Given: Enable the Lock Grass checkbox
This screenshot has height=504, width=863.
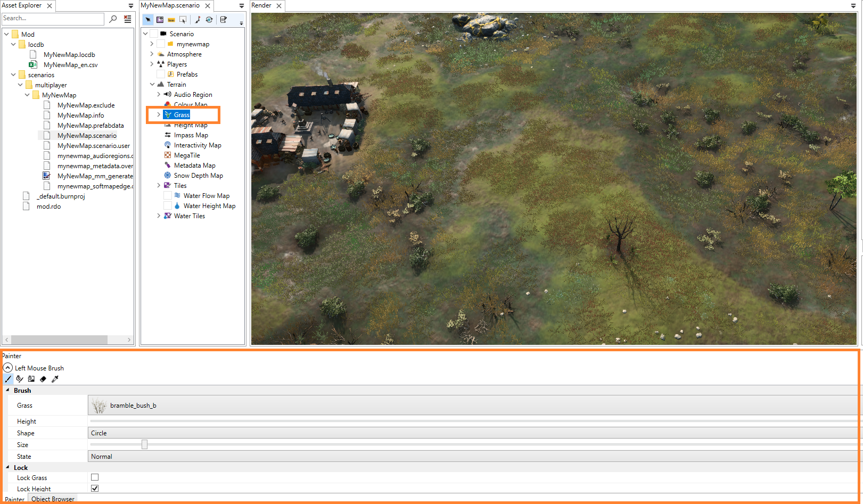Looking at the screenshot, I should (95, 477).
